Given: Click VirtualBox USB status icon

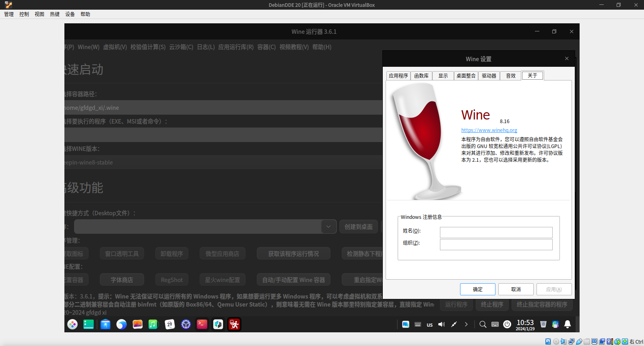Looking at the screenshot, I should tap(579, 342).
